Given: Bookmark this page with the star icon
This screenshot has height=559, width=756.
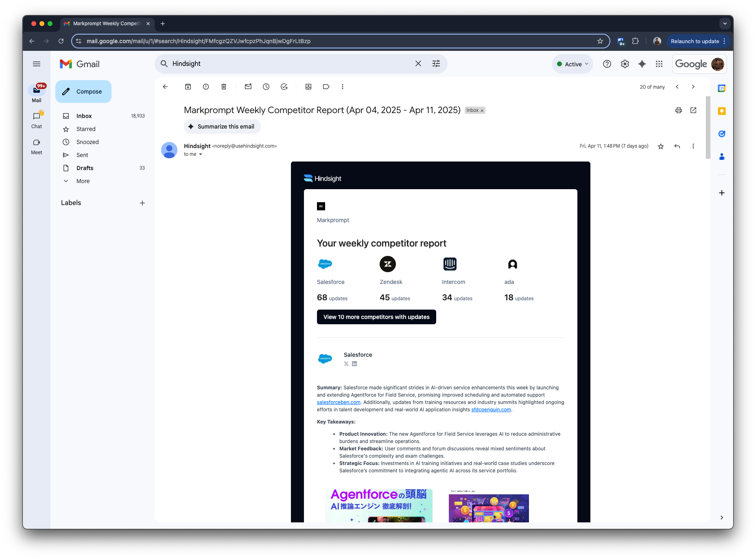Looking at the screenshot, I should 600,41.
